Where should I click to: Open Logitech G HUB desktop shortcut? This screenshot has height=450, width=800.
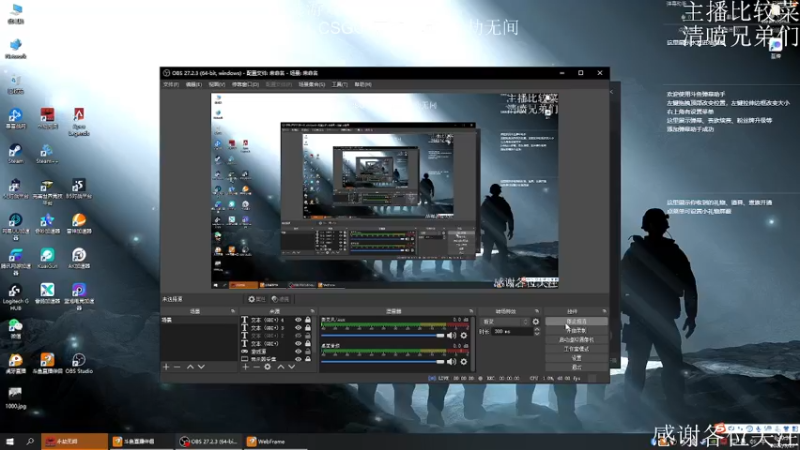pos(15,297)
